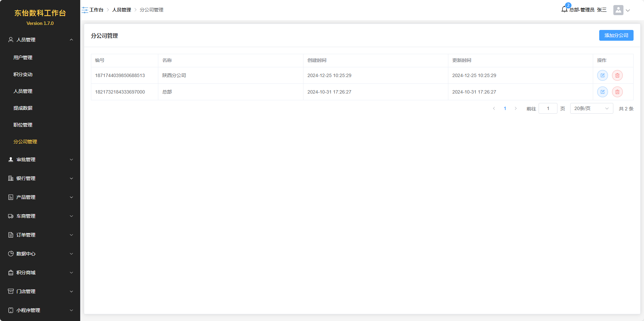Click the 前往 page number input
The image size is (644, 321).
[548, 109]
